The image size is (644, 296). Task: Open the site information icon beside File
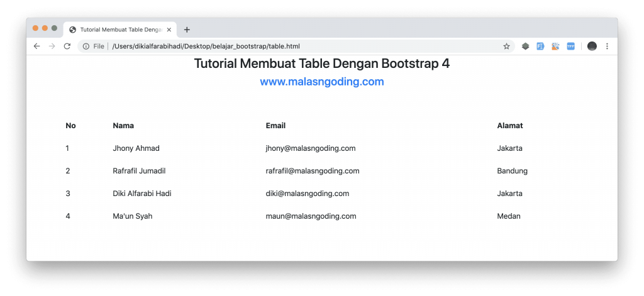86,47
